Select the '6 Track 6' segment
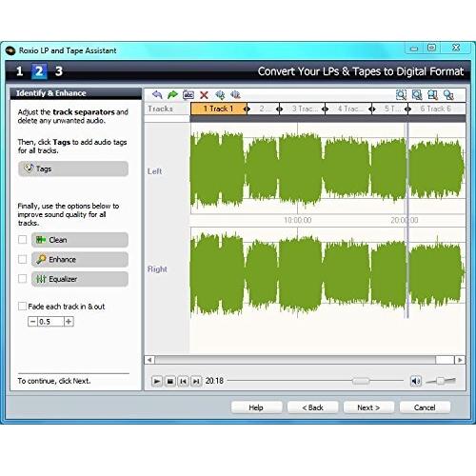Viewport: 476px width, 476px height. coord(436,109)
